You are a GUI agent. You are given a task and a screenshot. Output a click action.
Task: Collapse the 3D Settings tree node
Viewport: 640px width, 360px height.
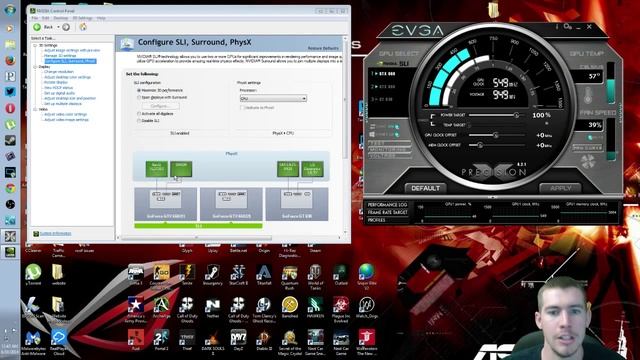pyautogui.click(x=35, y=45)
